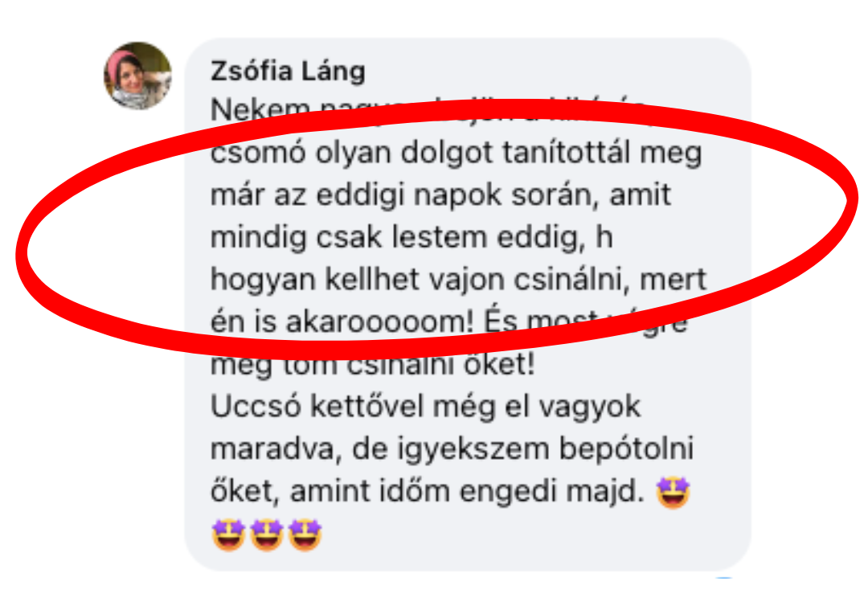Open the Zsófia Láng name link
This screenshot has width=868, height=606.
click(x=288, y=72)
